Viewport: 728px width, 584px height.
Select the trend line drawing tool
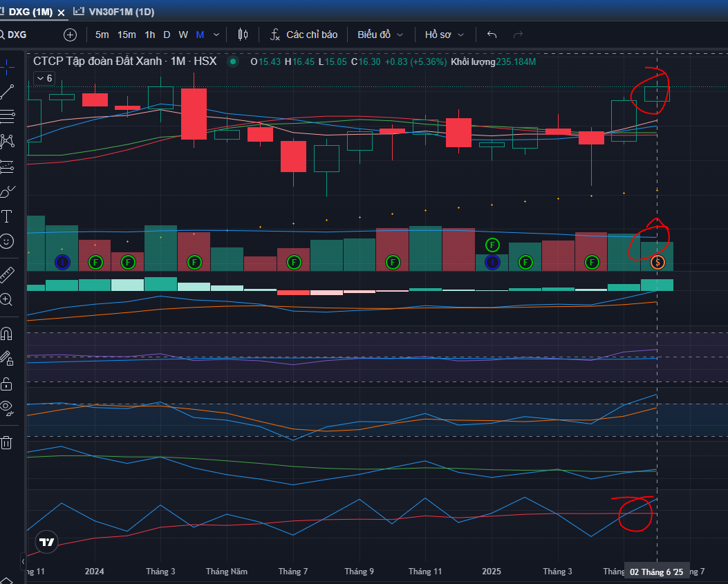coord(6,92)
